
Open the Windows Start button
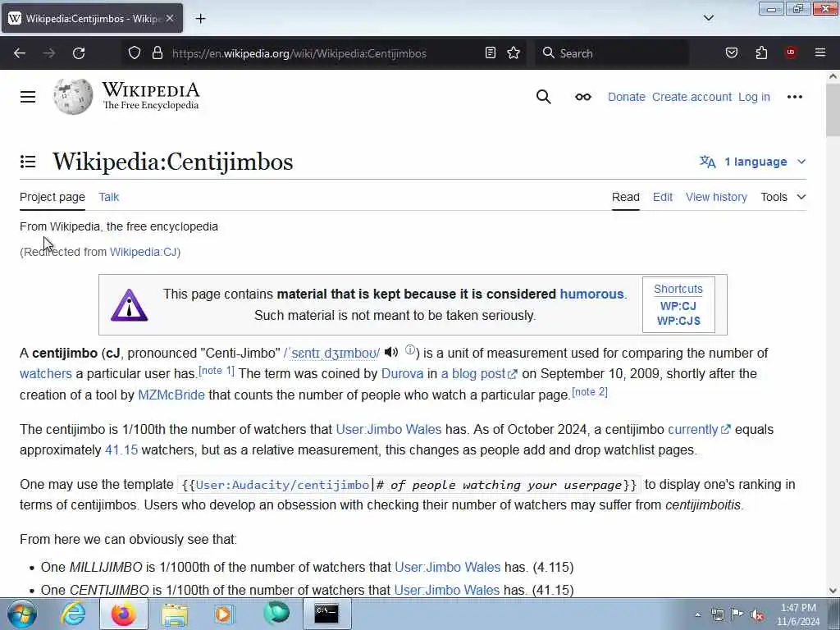pos(22,614)
